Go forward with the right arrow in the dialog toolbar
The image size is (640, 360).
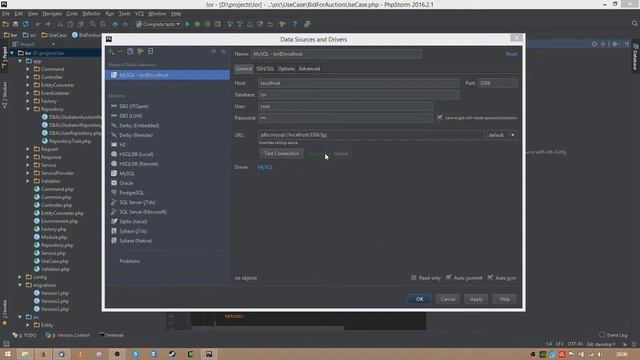[x=223, y=51]
